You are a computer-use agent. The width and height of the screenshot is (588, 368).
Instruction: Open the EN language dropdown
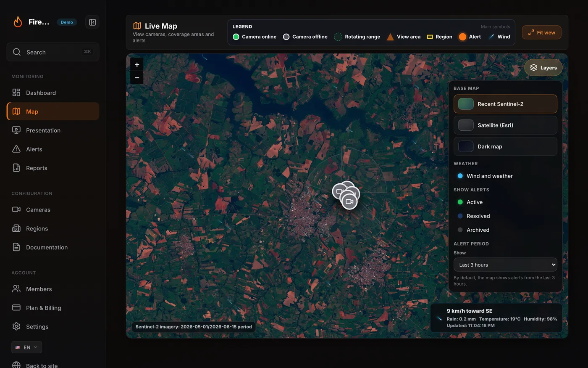[26, 347]
